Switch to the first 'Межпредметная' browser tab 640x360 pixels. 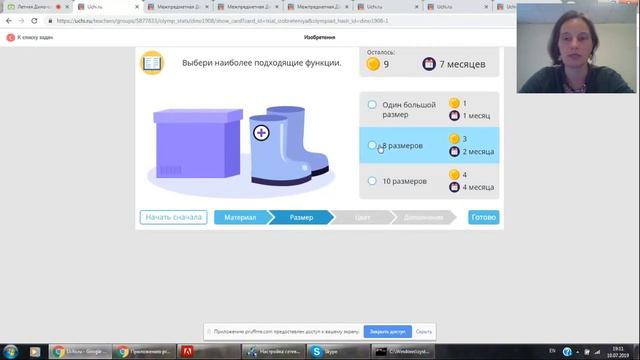coord(178,7)
